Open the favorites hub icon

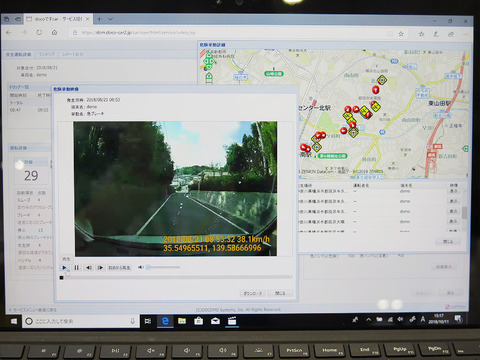click(x=421, y=34)
